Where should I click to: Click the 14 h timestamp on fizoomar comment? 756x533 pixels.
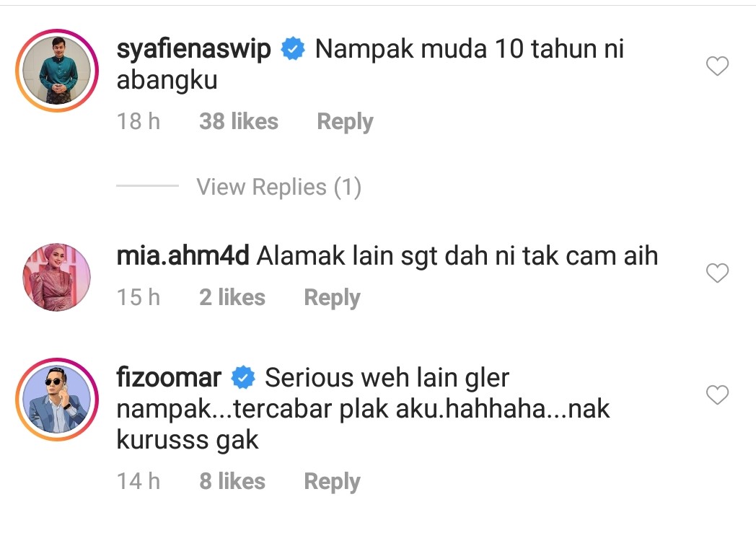[x=139, y=481]
